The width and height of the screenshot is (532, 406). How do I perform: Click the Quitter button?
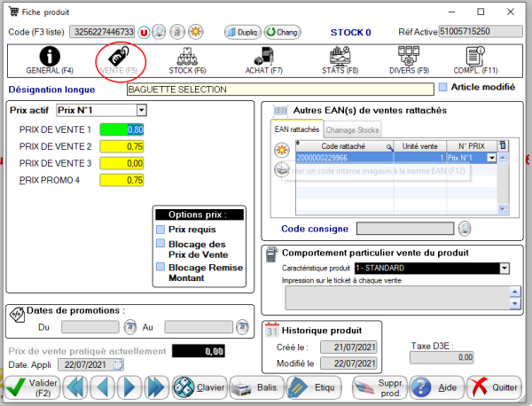pyautogui.click(x=493, y=387)
